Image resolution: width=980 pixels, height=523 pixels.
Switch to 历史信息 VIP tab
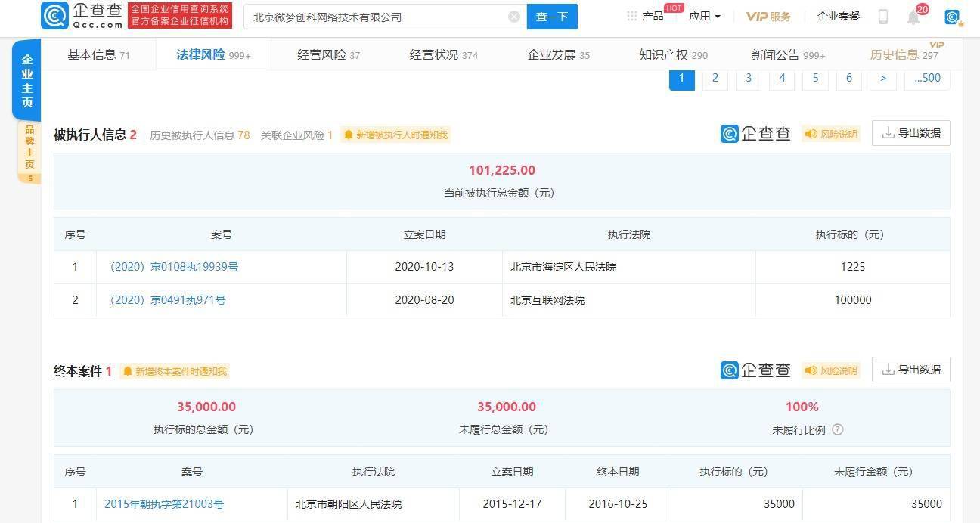[x=904, y=54]
